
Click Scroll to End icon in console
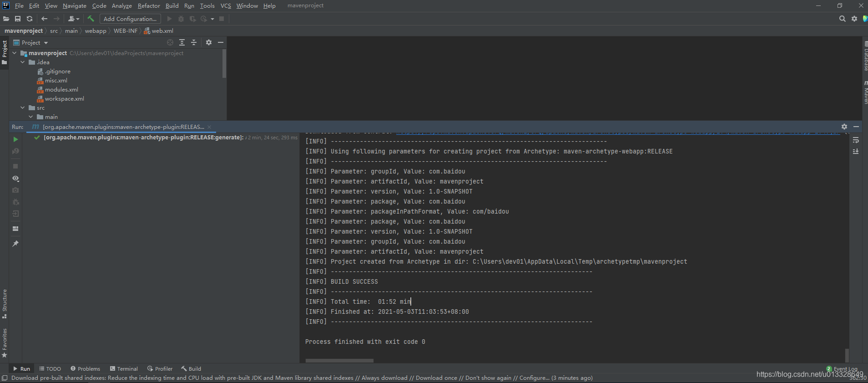click(856, 151)
